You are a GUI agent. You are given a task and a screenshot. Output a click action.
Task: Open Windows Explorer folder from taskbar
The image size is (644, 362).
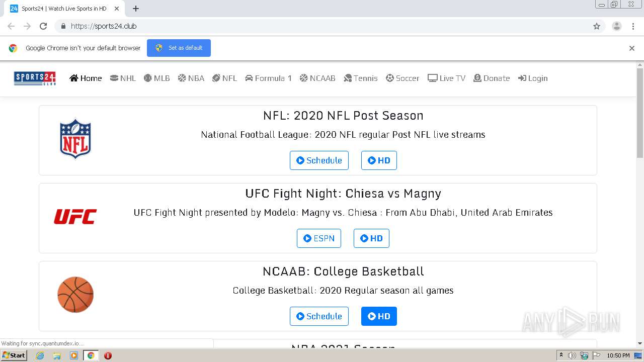[x=57, y=355]
